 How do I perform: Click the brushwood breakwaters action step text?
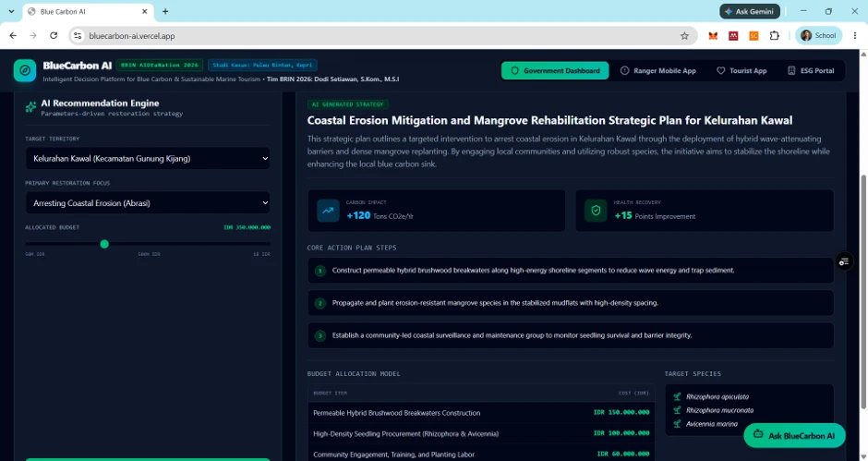(x=533, y=271)
